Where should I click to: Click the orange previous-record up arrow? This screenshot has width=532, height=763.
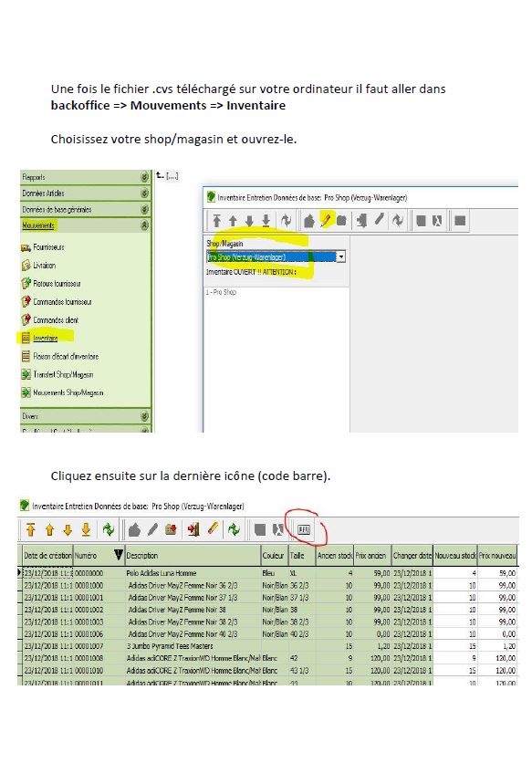(x=49, y=529)
